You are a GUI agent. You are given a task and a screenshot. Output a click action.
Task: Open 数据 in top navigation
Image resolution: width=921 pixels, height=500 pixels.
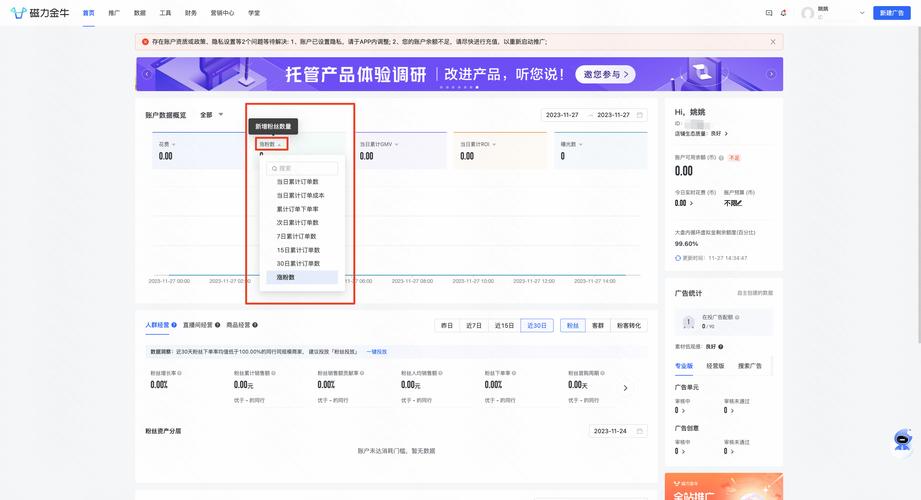140,13
